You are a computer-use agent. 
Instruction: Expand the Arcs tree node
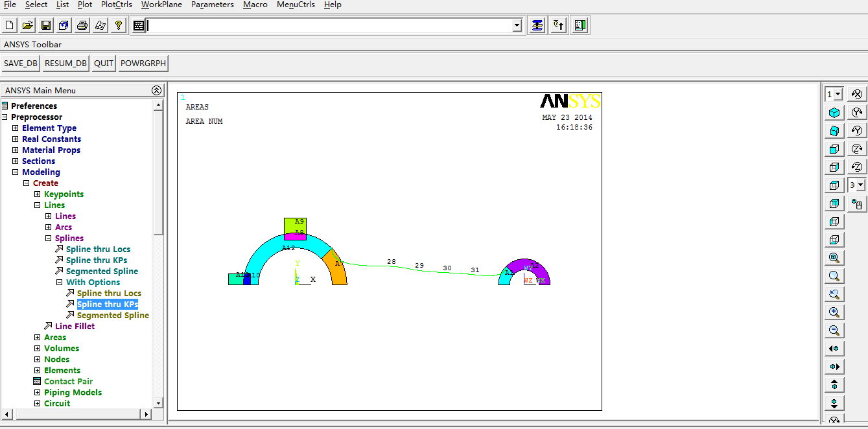(49, 227)
